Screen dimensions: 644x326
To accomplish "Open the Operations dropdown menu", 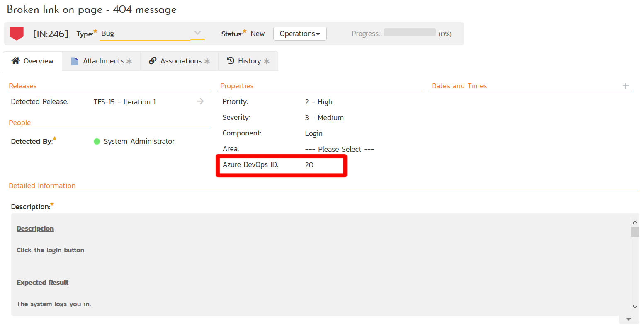I will click(299, 34).
